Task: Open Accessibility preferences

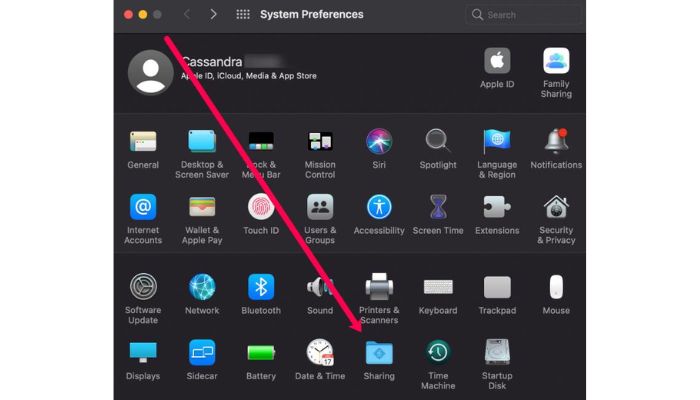Action: [379, 207]
